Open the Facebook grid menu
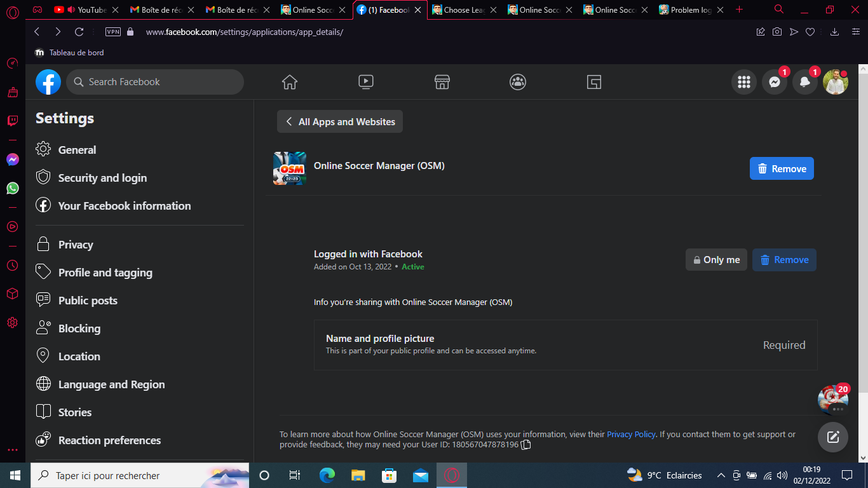The image size is (868, 488). point(744,82)
